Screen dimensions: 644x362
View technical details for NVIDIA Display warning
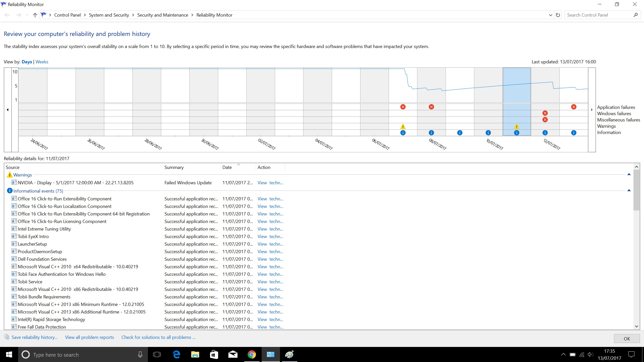270,183
